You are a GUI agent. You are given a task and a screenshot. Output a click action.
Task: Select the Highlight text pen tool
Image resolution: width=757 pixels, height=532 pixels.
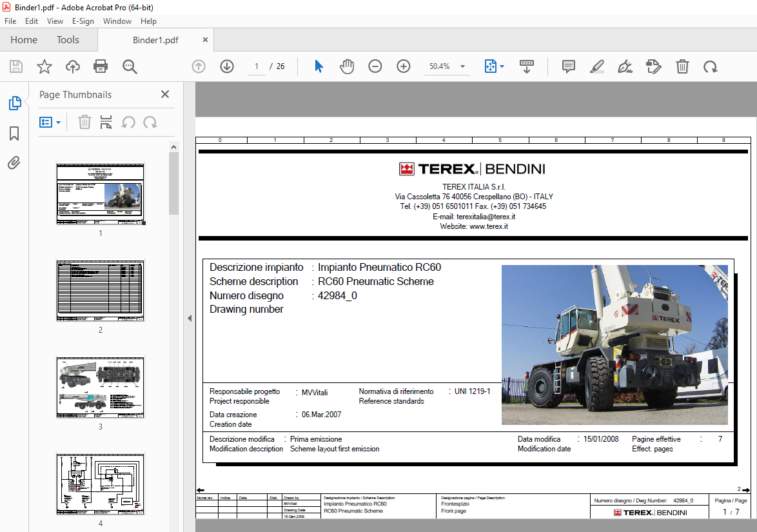[x=597, y=66]
